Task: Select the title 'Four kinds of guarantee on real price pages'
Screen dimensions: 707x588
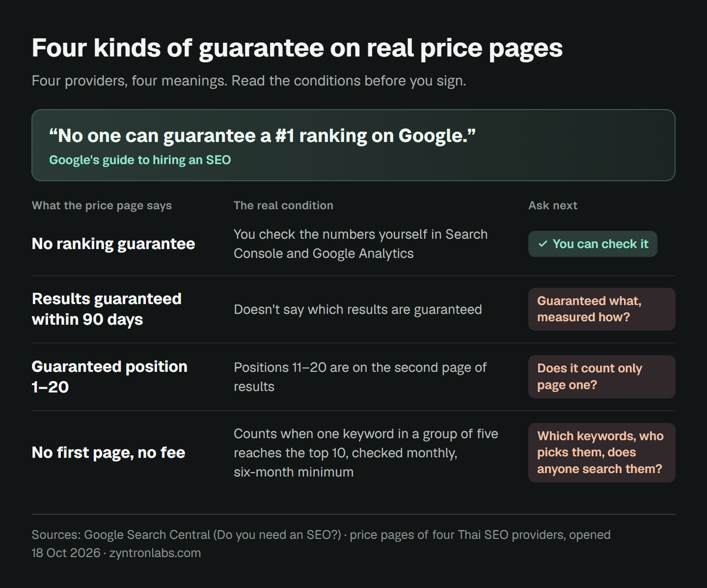Action: click(297, 49)
